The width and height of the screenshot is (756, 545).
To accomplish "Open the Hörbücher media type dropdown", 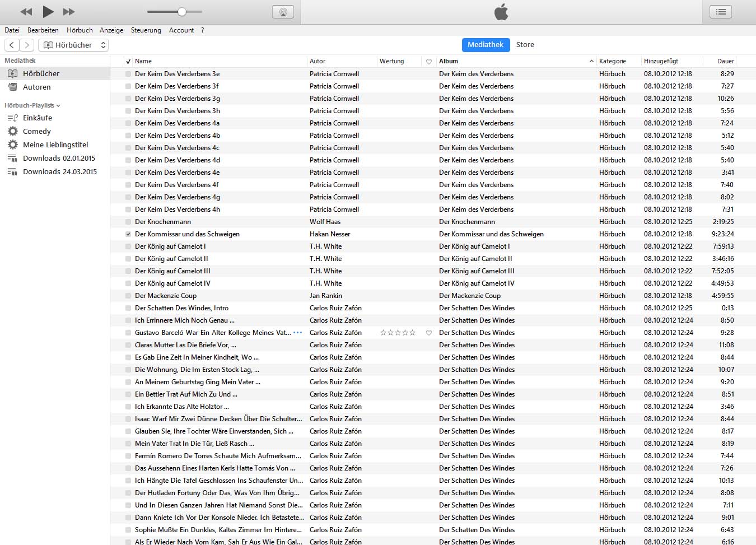I will [x=73, y=45].
